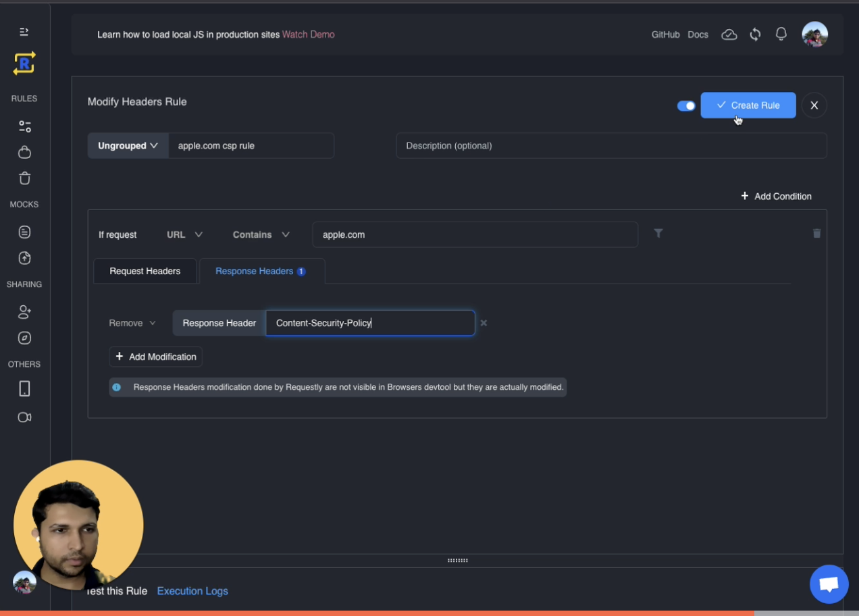Open user profile avatar in header

click(x=815, y=34)
